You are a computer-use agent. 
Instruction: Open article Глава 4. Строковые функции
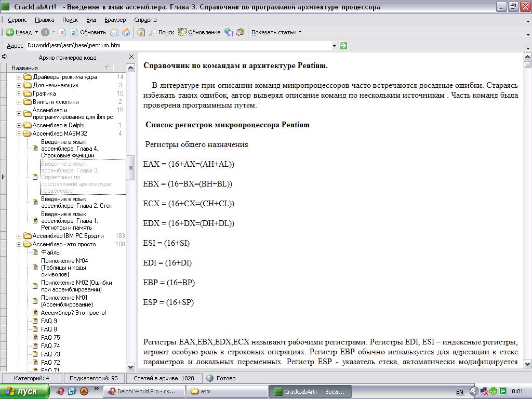click(70, 149)
